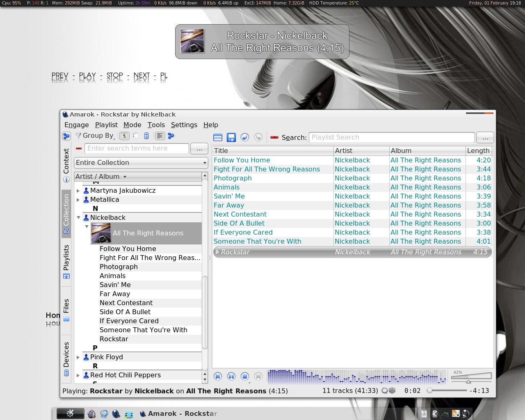Screen dimensions: 525x420
Task: Switch to the Devices sidebar tab
Action: coord(66,359)
